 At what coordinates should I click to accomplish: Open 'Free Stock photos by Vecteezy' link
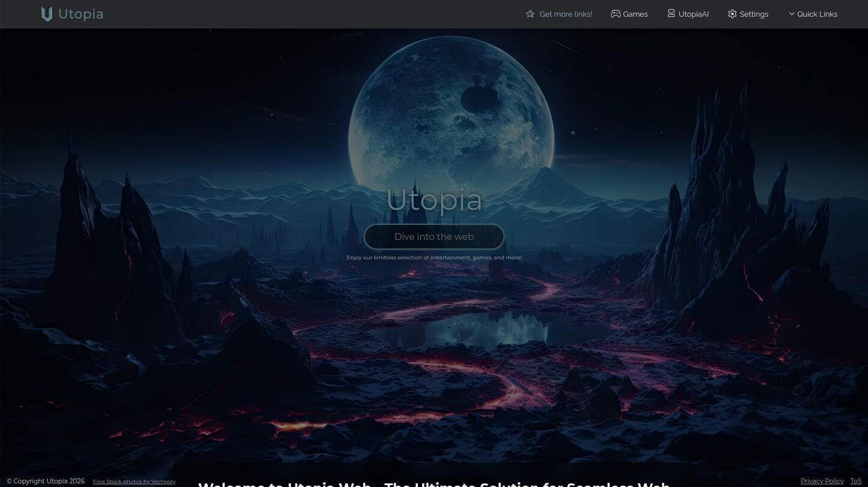[134, 482]
